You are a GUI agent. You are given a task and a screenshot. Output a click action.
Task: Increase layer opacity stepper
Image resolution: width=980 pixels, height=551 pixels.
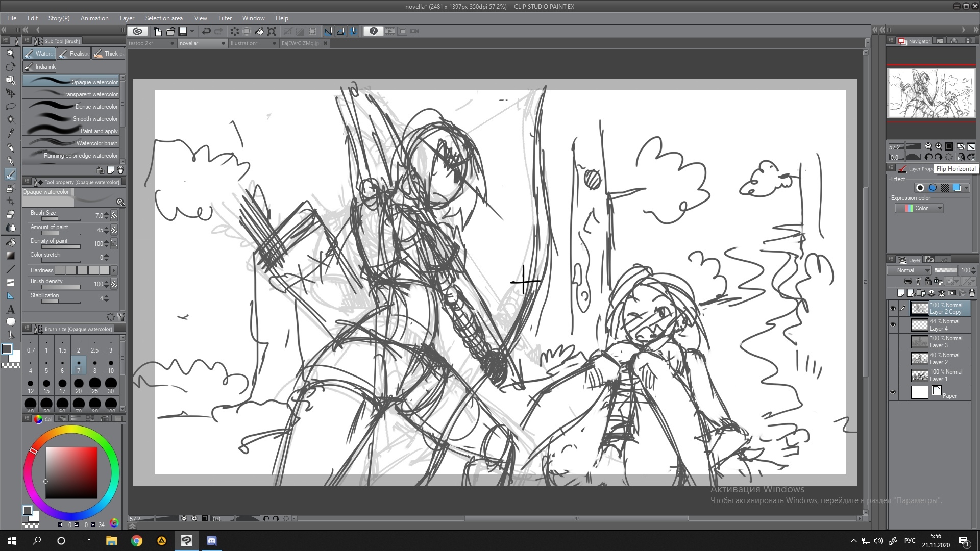pyautogui.click(x=974, y=268)
